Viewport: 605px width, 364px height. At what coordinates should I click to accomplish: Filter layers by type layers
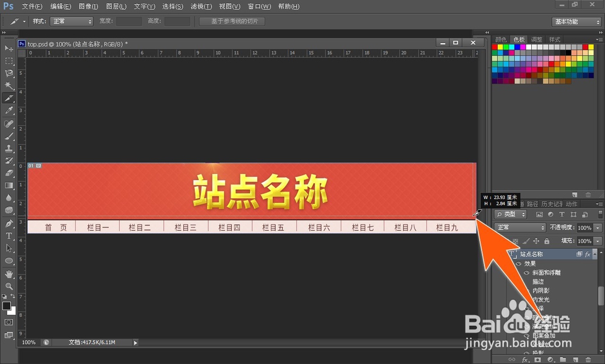(562, 215)
